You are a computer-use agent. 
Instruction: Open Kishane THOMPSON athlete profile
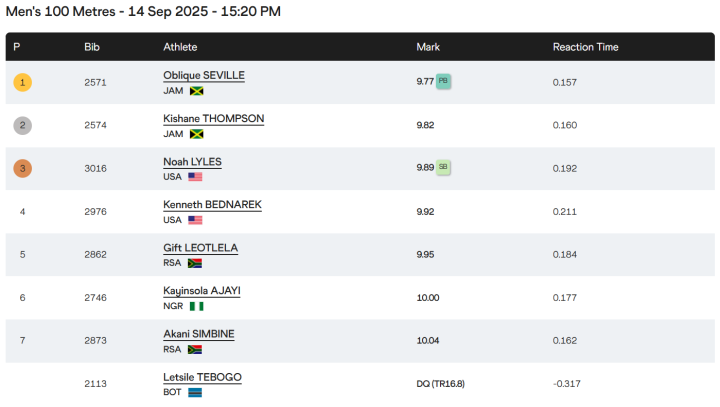[x=213, y=118]
